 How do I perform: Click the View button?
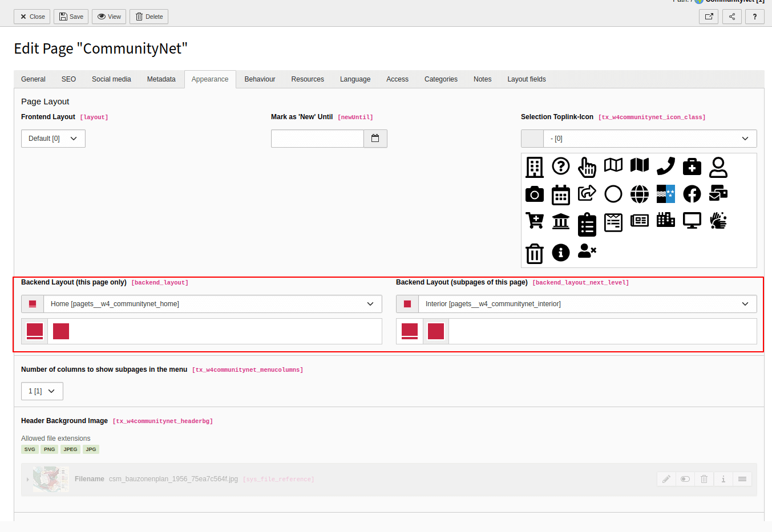[109, 17]
